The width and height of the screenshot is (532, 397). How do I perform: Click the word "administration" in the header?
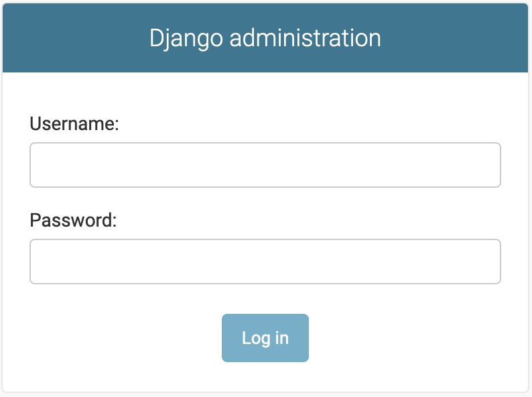point(306,38)
